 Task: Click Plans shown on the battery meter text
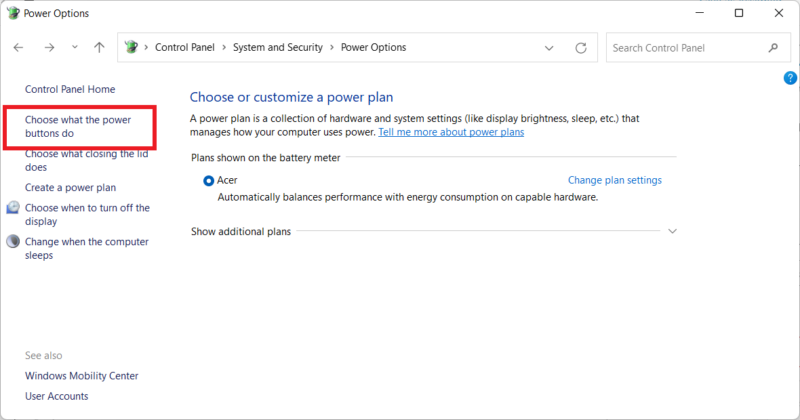265,158
